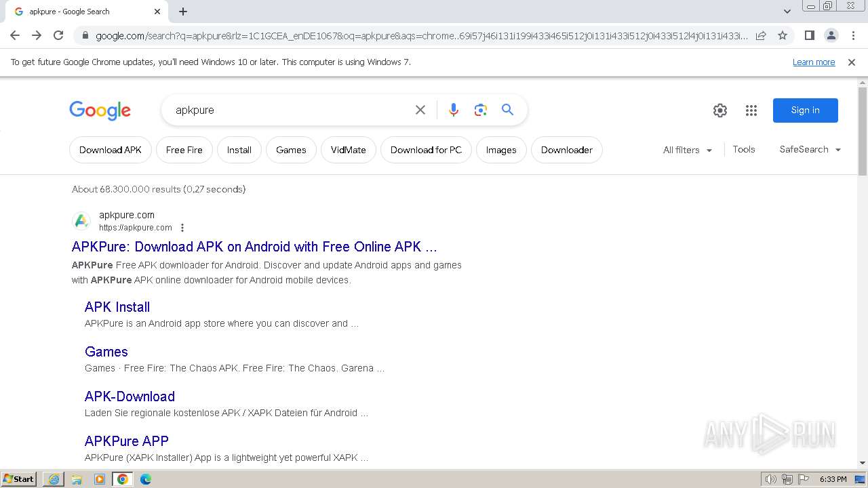Screen dimensions: 868x488
Task: Select the Install filter chip
Action: (x=239, y=150)
